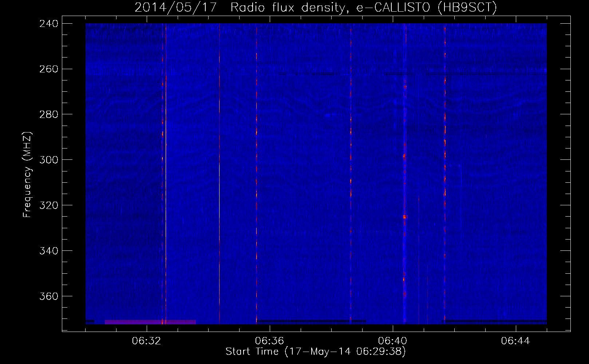Click the 240 frequency tick label
This screenshot has height=364, width=589.
49,24
